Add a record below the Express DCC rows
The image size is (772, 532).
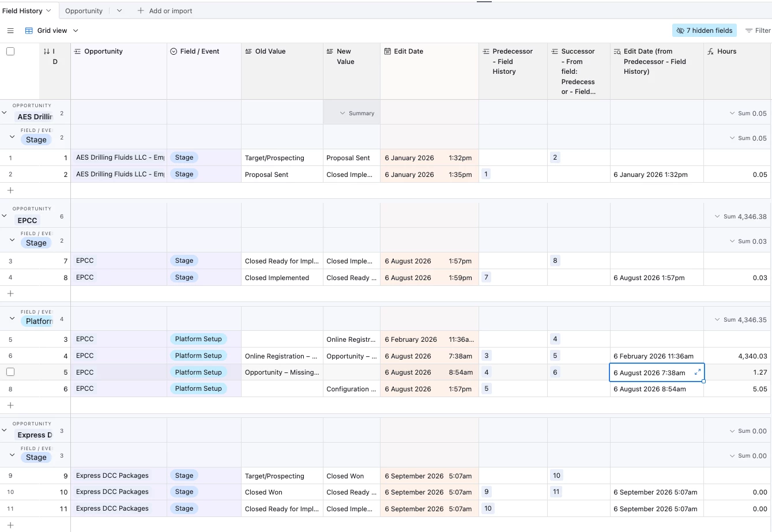click(x=10, y=525)
